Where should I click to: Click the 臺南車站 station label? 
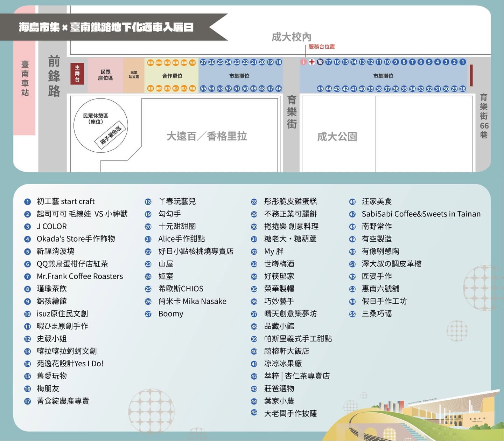pyautogui.click(x=25, y=78)
